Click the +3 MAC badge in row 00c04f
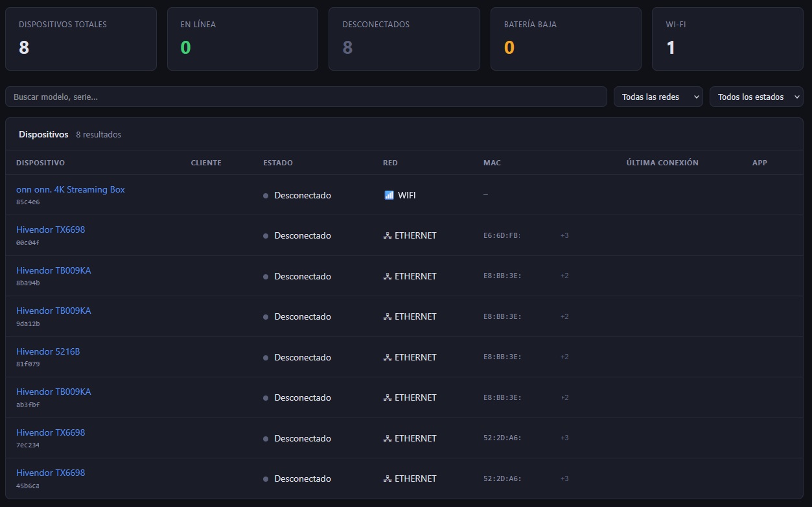The height and width of the screenshot is (507, 812). point(564,235)
